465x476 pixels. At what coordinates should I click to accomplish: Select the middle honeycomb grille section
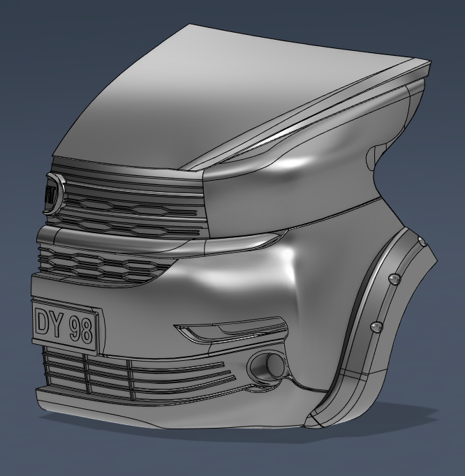(105, 264)
